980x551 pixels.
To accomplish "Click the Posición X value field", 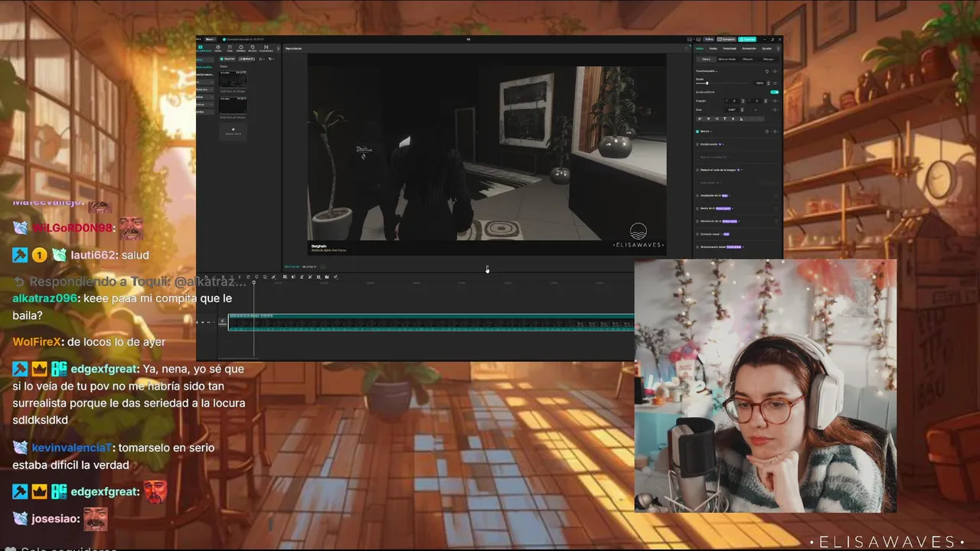I will point(734,101).
